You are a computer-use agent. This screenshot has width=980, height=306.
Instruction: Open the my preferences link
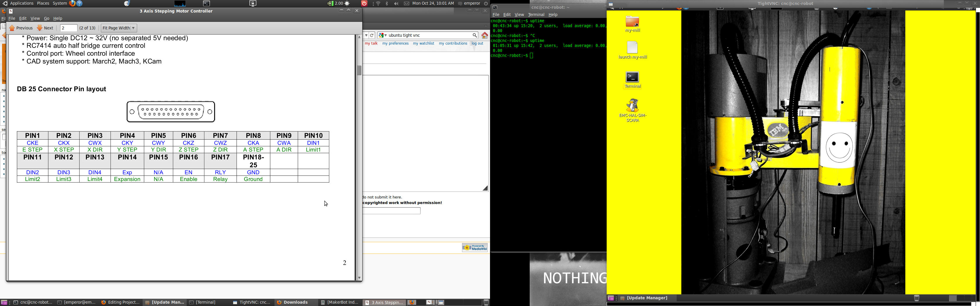(x=395, y=44)
